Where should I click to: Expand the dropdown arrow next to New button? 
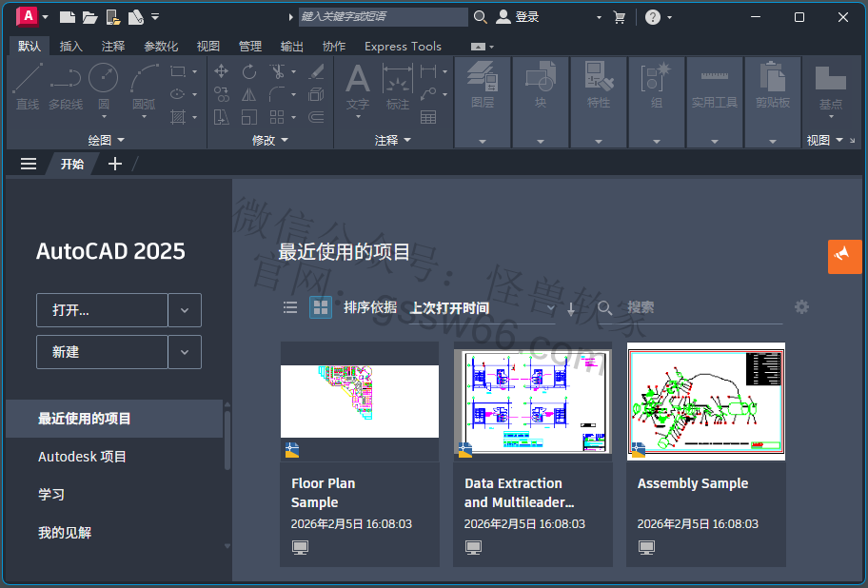185,352
